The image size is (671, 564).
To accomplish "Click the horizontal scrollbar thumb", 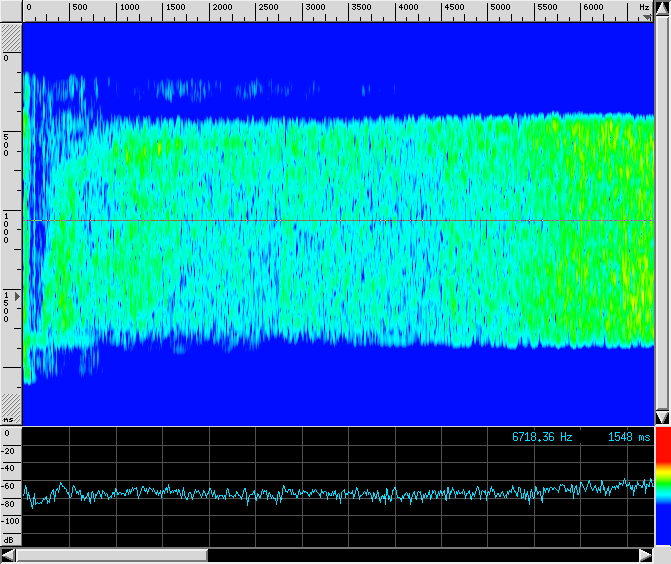I will [x=112, y=555].
